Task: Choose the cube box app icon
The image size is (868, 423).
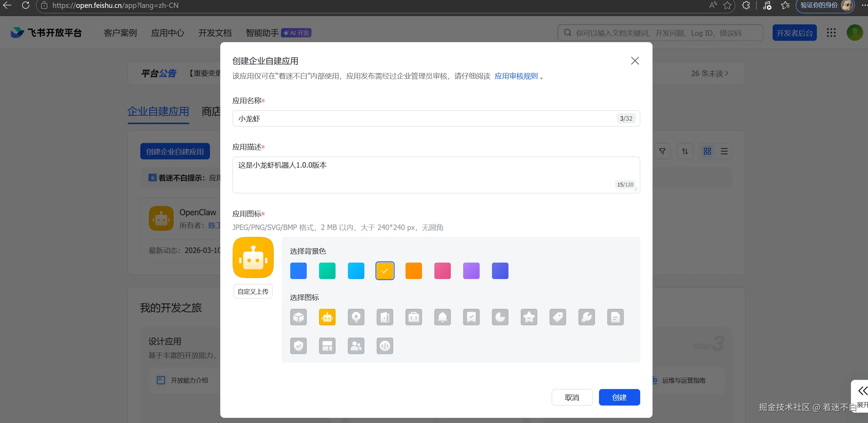Action: point(298,317)
